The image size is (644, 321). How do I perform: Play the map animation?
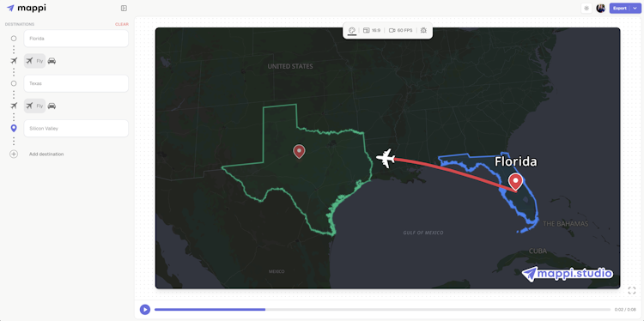pyautogui.click(x=145, y=310)
